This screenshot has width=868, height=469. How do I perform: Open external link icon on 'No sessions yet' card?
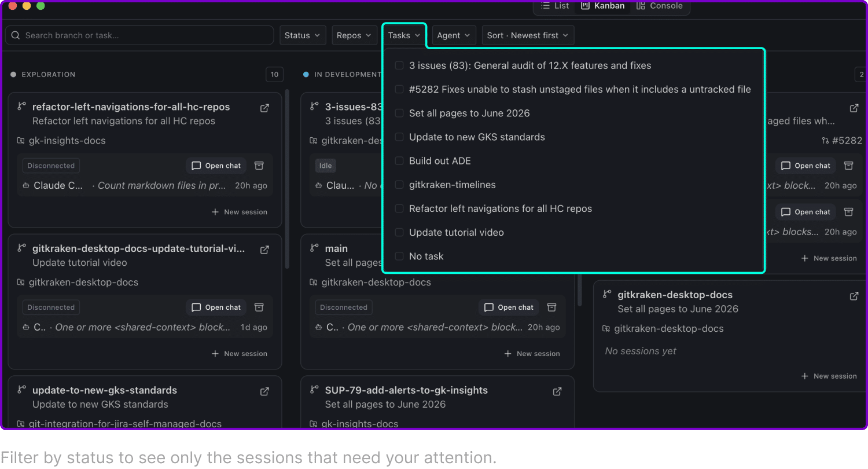coord(854,296)
